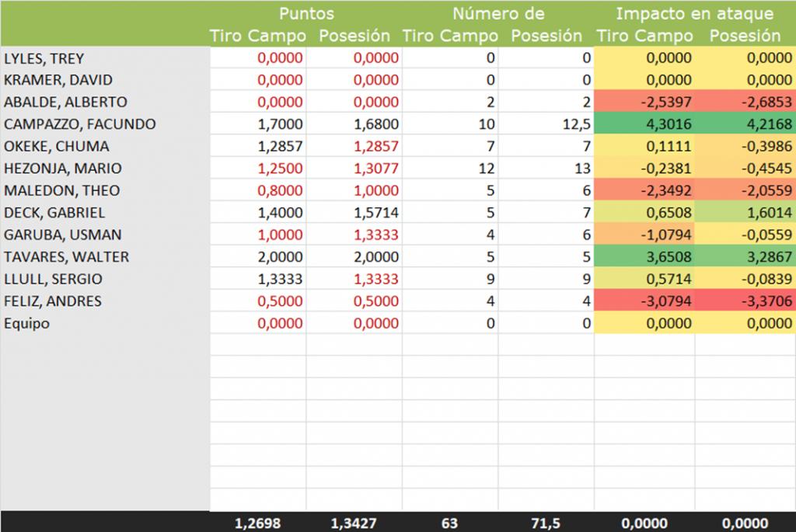Screen dimensions: 796x532
Task: Click Okeke's 0,1111 impact cell
Action: point(644,147)
